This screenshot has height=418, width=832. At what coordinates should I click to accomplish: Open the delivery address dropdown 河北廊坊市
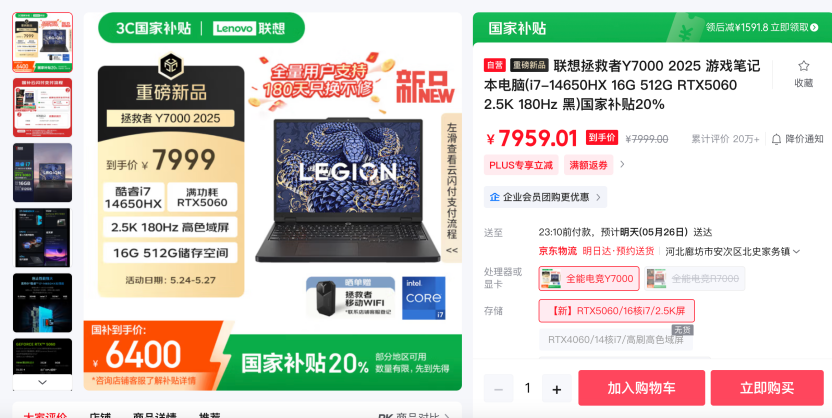point(732,251)
